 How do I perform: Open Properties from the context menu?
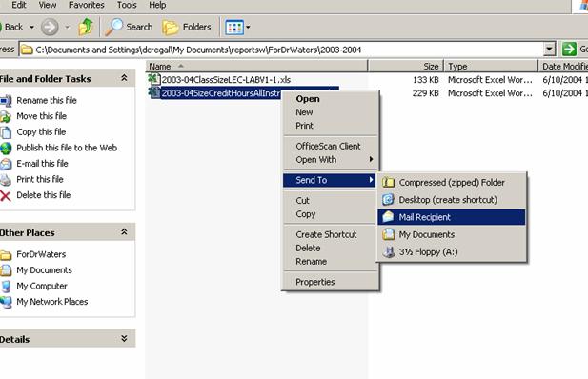(x=330, y=282)
